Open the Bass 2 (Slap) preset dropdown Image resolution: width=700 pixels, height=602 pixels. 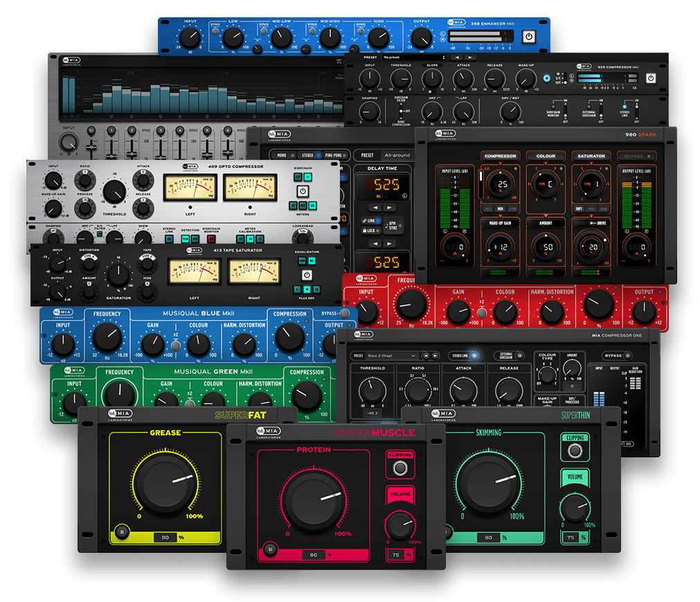click(393, 356)
